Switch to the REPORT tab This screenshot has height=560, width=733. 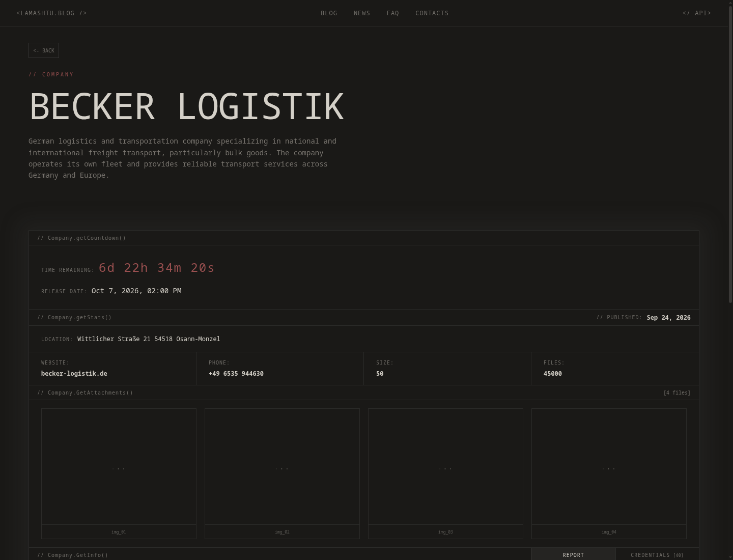(573, 554)
